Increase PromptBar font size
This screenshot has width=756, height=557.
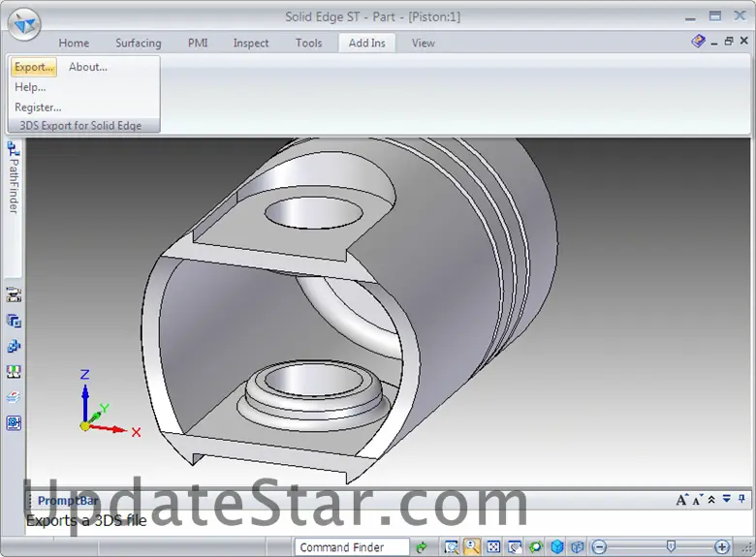(681, 500)
